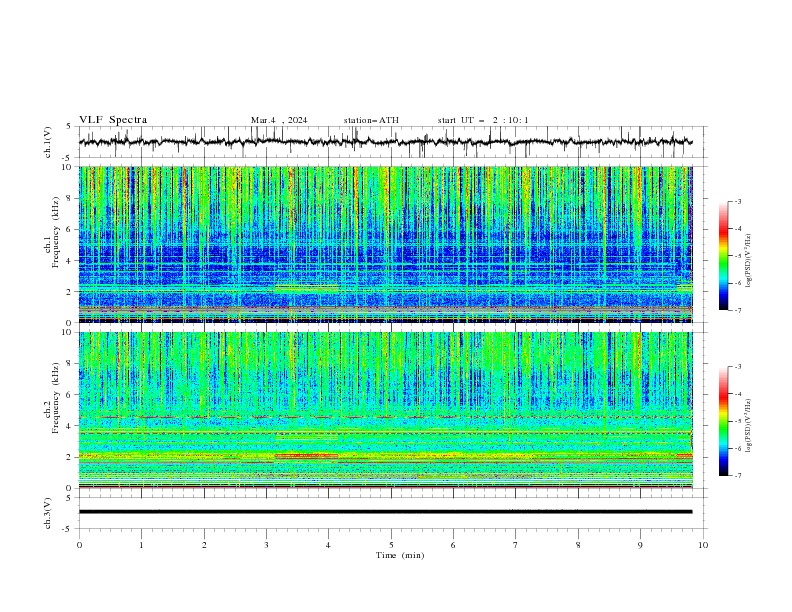Click the time axis tick label "9"

[640, 545]
